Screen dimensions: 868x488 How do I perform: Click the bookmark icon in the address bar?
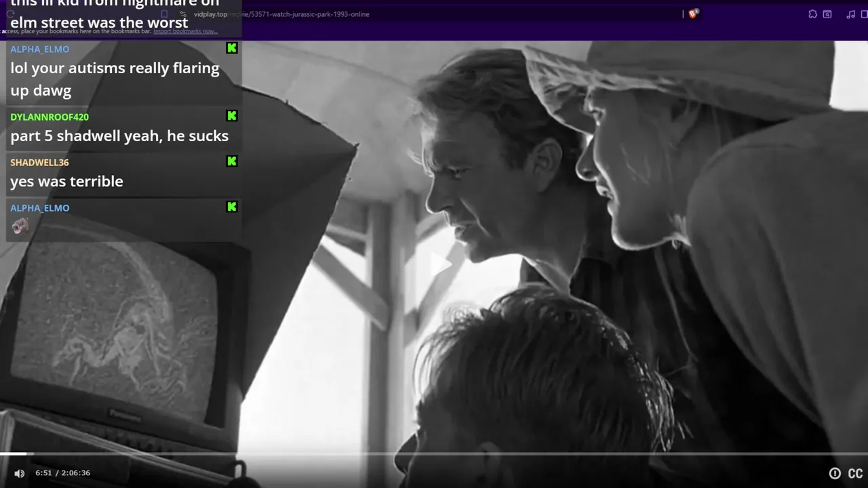tap(163, 14)
